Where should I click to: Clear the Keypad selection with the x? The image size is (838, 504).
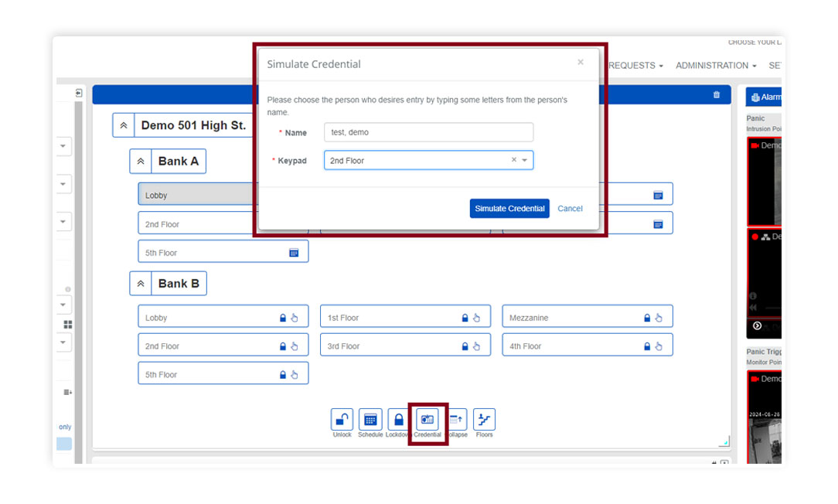(x=514, y=161)
